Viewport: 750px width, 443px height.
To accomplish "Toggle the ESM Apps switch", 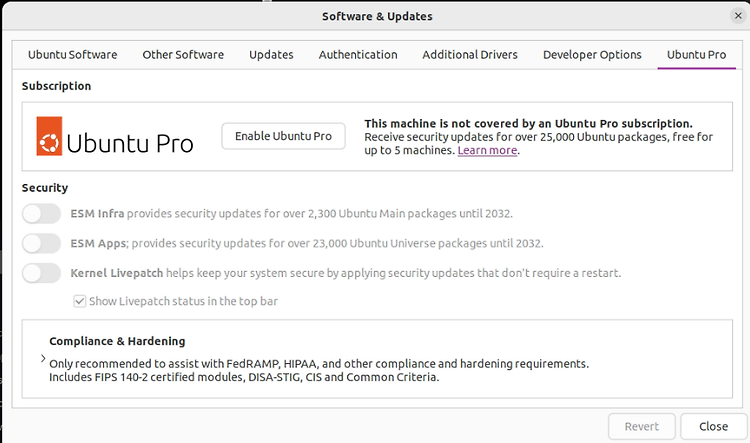I will click(x=42, y=243).
